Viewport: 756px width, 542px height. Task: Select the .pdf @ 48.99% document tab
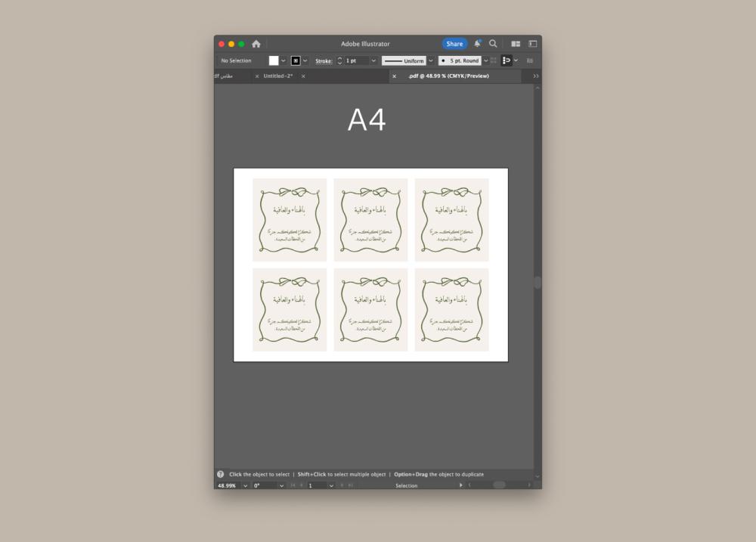tap(448, 76)
